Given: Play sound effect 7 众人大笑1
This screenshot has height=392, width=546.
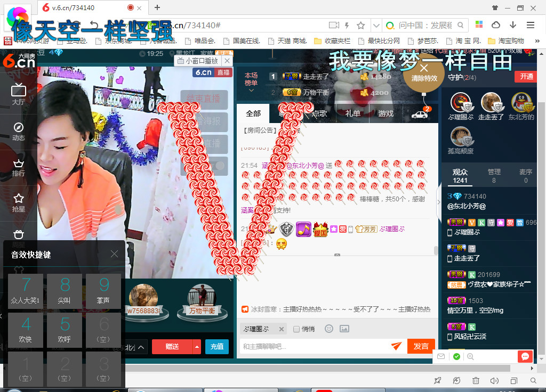Looking at the screenshot, I should point(26,291).
